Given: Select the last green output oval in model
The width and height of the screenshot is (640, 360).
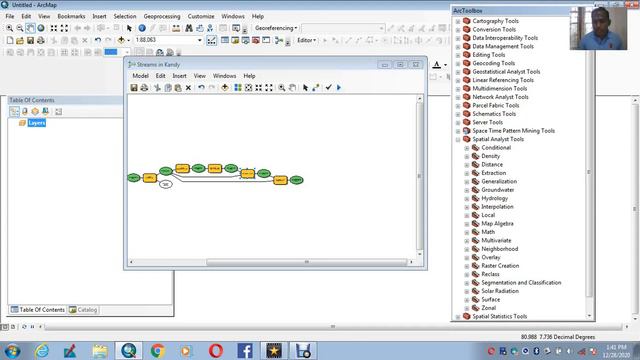Looking at the screenshot, I should 296,180.
